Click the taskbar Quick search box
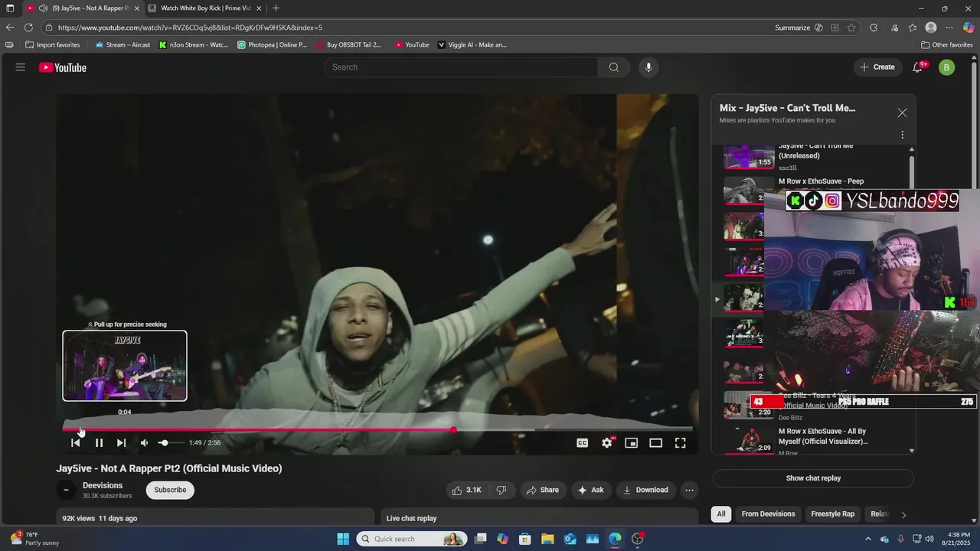The image size is (980, 551). 411,539
